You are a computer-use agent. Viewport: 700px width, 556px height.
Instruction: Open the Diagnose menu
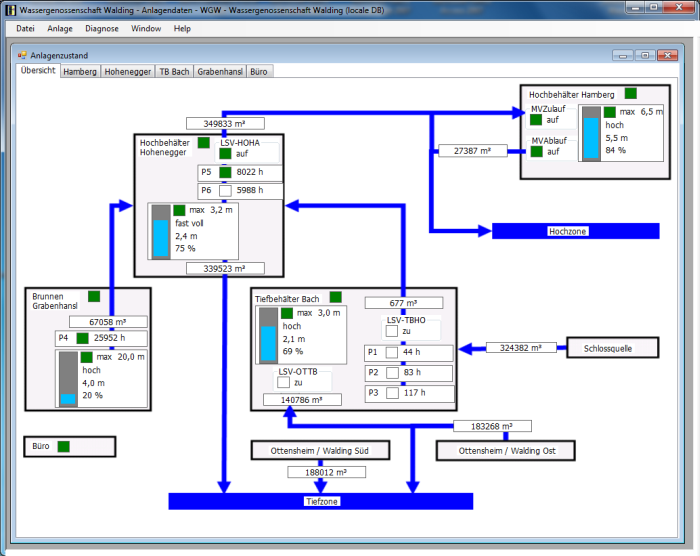pos(101,29)
